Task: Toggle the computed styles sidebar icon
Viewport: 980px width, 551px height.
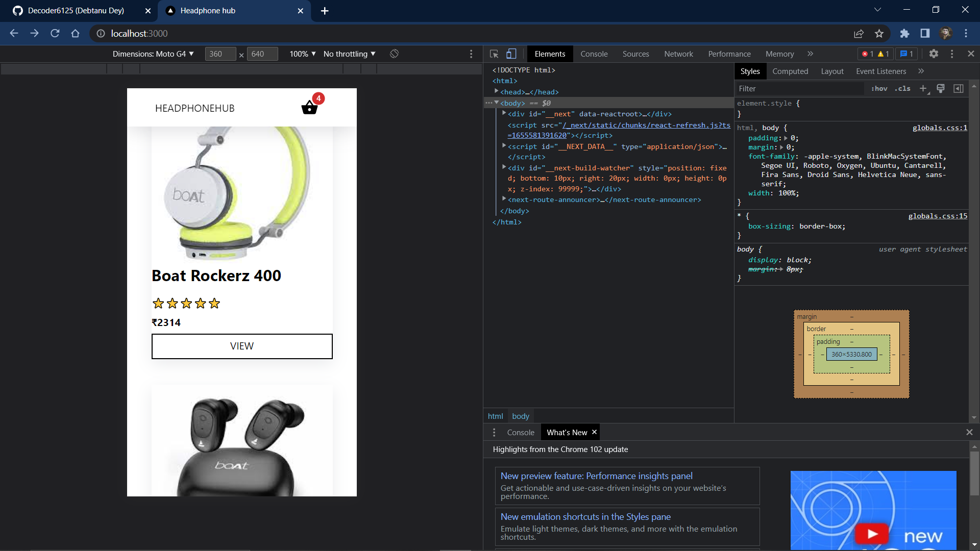Action: pos(959,89)
